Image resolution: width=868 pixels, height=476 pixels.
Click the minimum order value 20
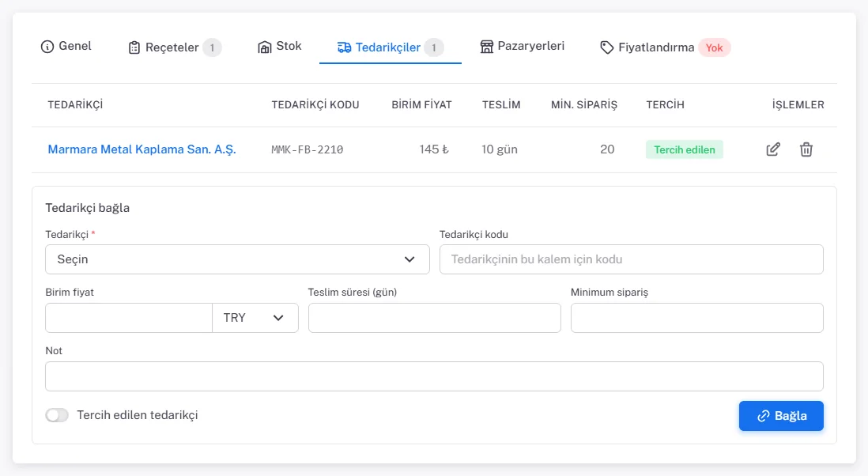point(607,149)
